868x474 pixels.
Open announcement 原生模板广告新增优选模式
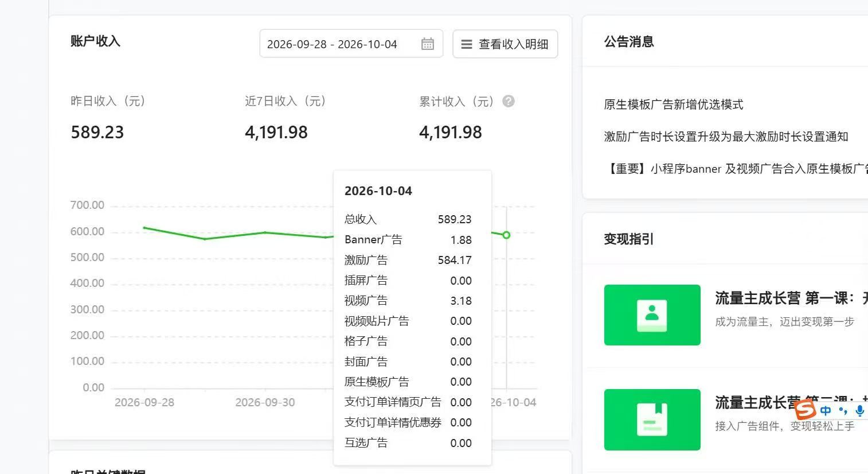(x=674, y=104)
